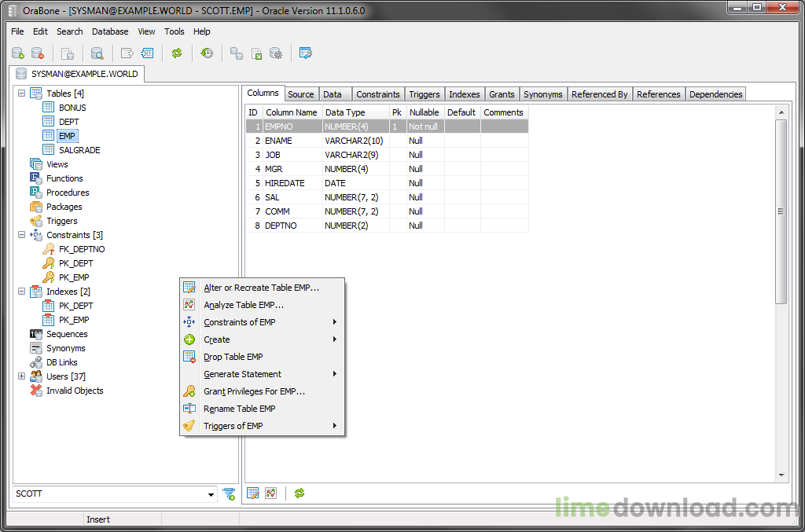Image resolution: width=805 pixels, height=532 pixels.
Task: Open the Generate Statement submenu
Action: tap(242, 374)
